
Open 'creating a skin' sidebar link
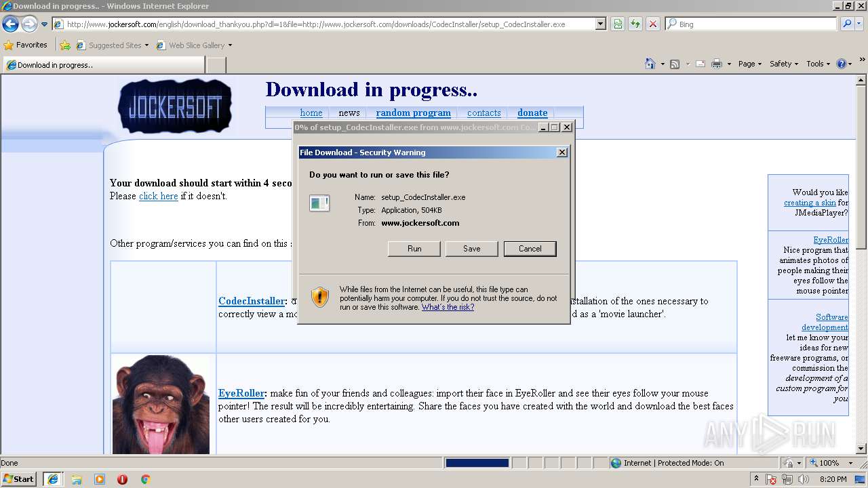pos(810,203)
